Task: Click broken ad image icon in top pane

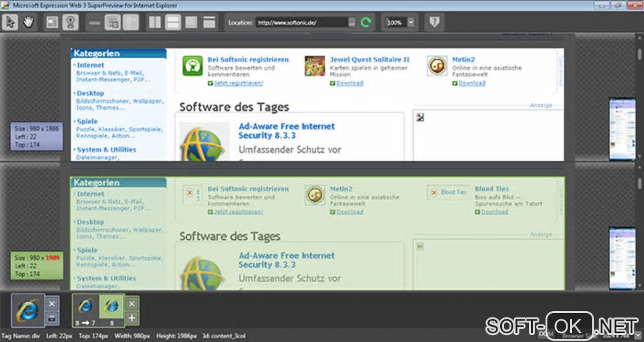Action: (x=420, y=117)
